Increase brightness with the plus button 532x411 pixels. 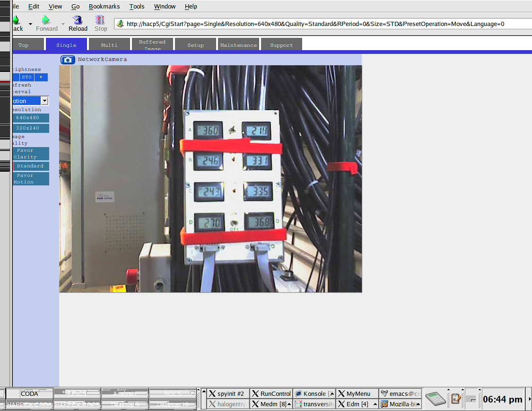pyautogui.click(x=41, y=78)
